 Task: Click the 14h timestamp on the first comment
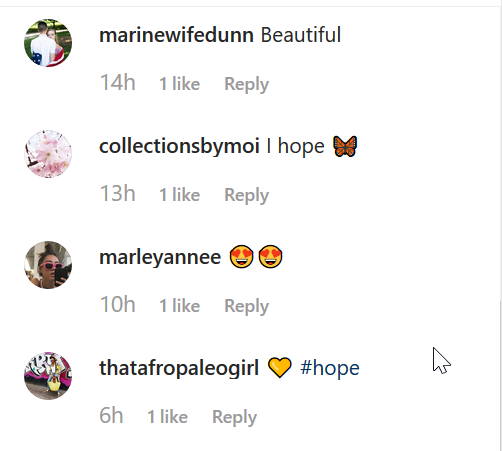click(x=118, y=83)
